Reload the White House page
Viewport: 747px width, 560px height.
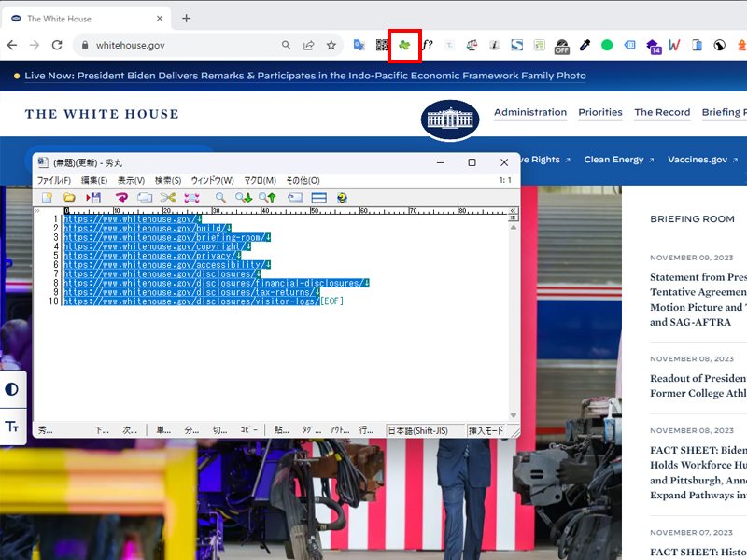coord(57,45)
